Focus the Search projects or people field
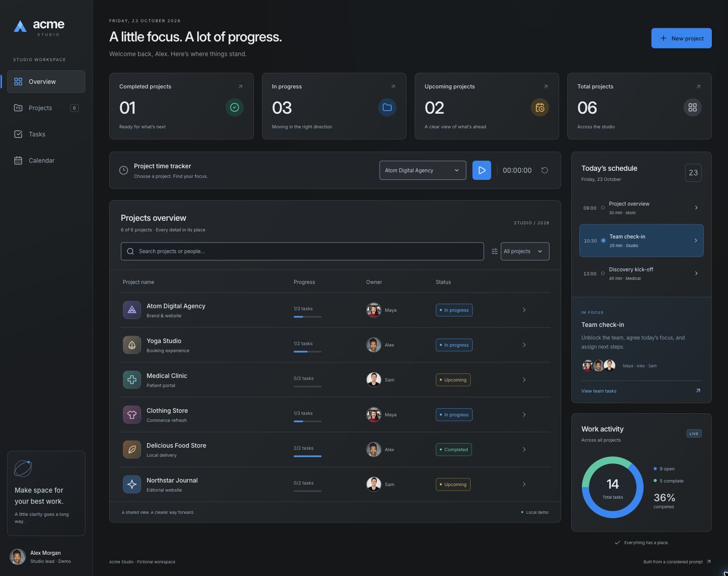This screenshot has width=728, height=576. pyautogui.click(x=302, y=251)
